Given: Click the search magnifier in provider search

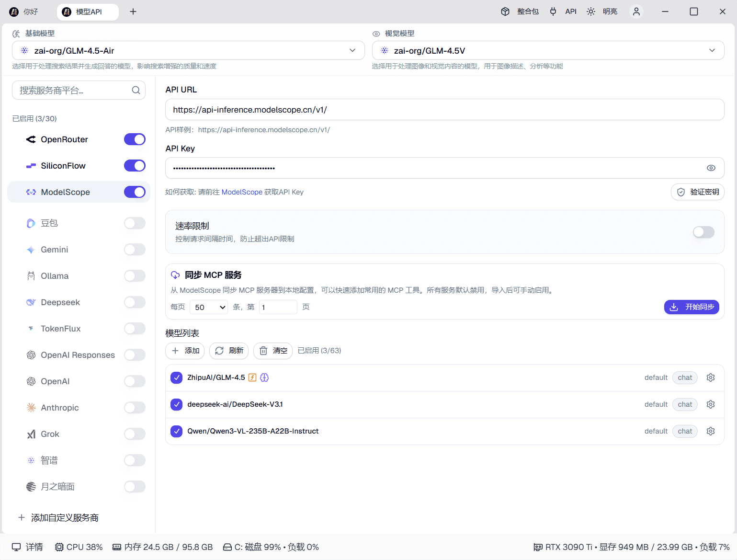Looking at the screenshot, I should pyautogui.click(x=136, y=91).
